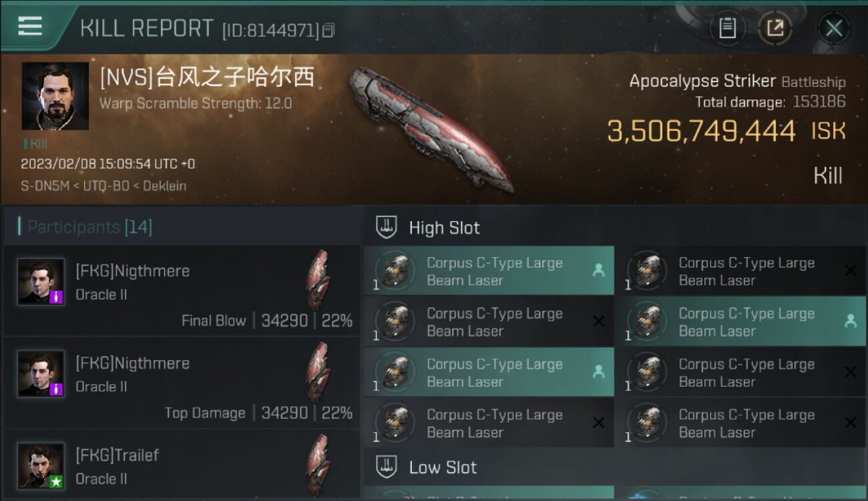Image resolution: width=868 pixels, height=501 pixels.
Task: Click the victim pilot portrait
Action: coord(55,96)
